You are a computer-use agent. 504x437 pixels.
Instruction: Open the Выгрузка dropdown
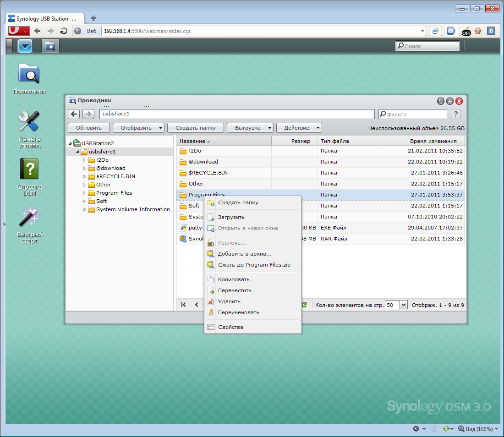point(250,128)
